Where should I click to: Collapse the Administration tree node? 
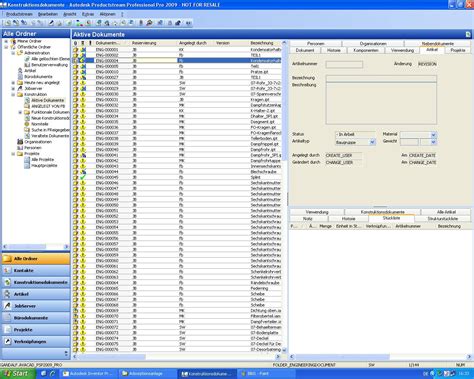click(x=13, y=53)
